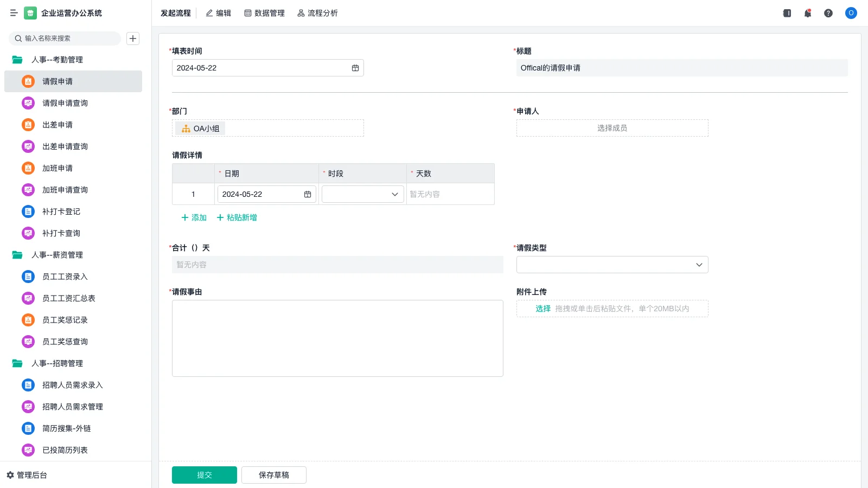Click the 加班申请 form icon in sidebar
The height and width of the screenshot is (488, 868).
click(28, 168)
